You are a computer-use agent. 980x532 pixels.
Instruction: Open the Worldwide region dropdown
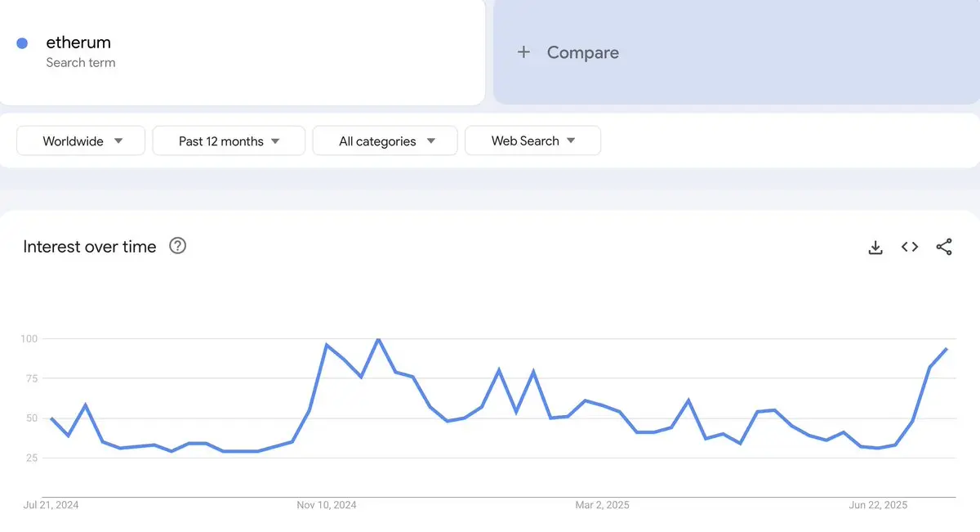coord(81,141)
